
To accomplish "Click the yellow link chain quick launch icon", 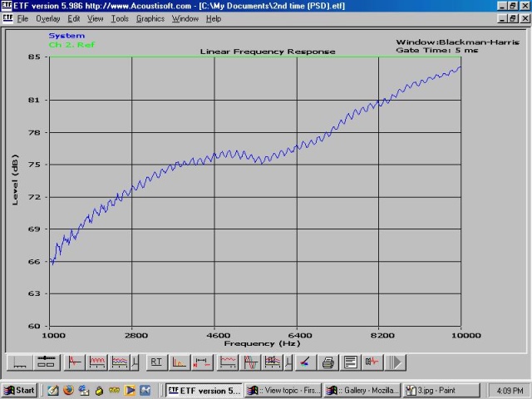I will tap(115, 391).
